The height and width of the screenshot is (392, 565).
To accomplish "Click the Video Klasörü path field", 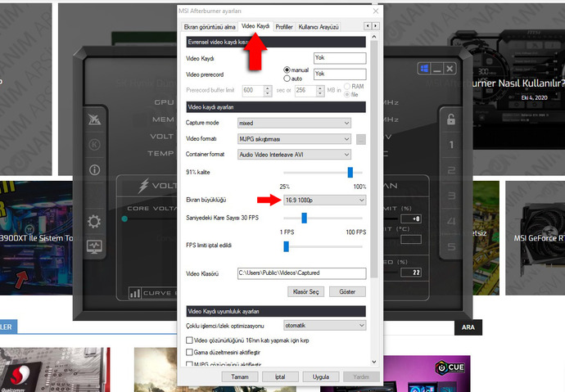I will point(302,273).
